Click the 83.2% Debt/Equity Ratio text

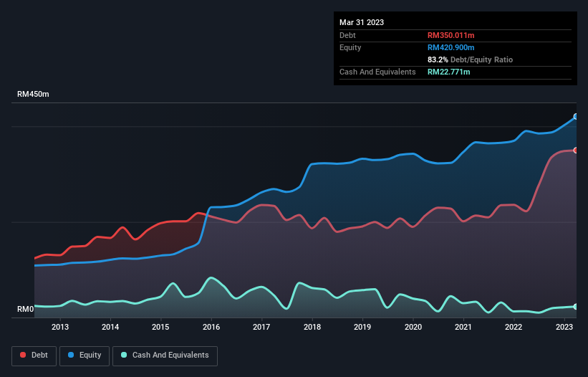(x=470, y=59)
